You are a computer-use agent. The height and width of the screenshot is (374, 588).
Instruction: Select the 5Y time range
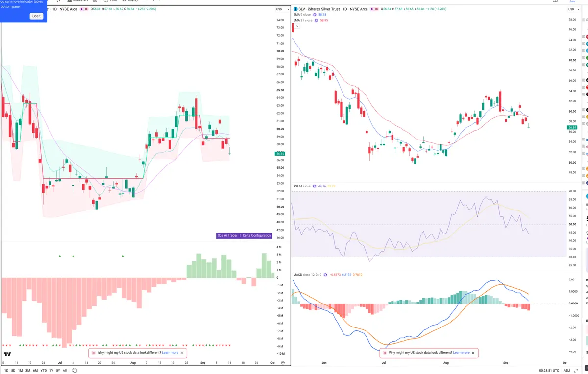58,371
